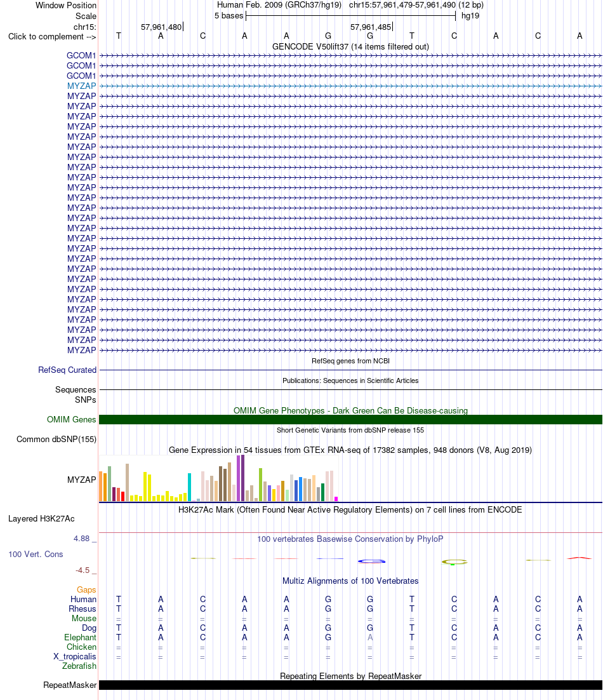The image size is (603, 700).
Task: Click the 'Rhesus' alignment row label
Action: coord(83,609)
